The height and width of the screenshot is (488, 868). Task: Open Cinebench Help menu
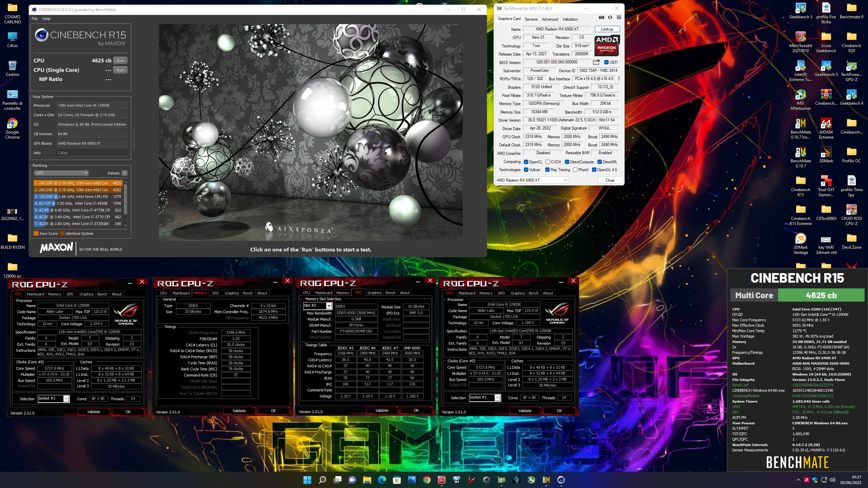pos(46,19)
